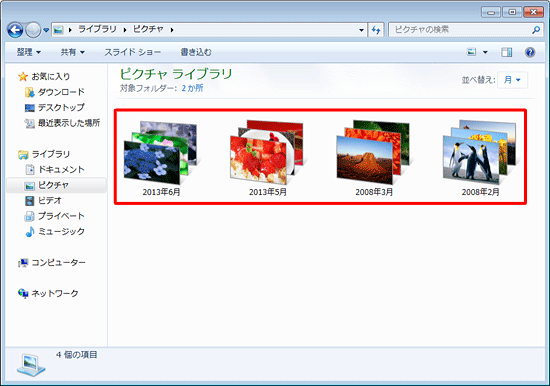Viewport: 550px width, 386px height.
Task: Select ピクチャ in the navigation pane
Action: 53,185
